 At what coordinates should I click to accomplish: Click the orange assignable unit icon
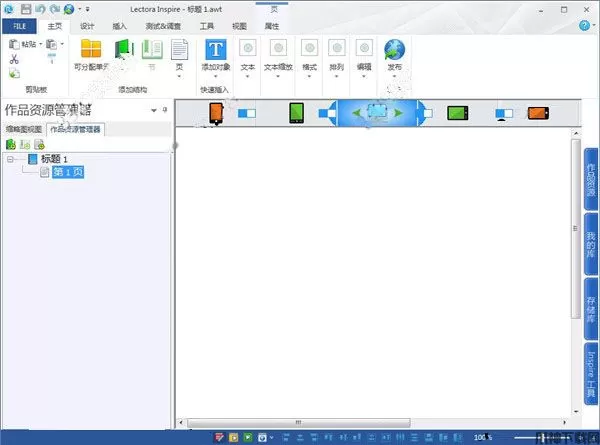92,50
